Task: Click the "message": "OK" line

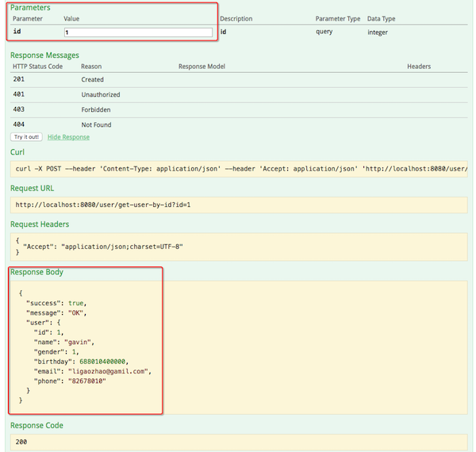Action: tap(56, 312)
